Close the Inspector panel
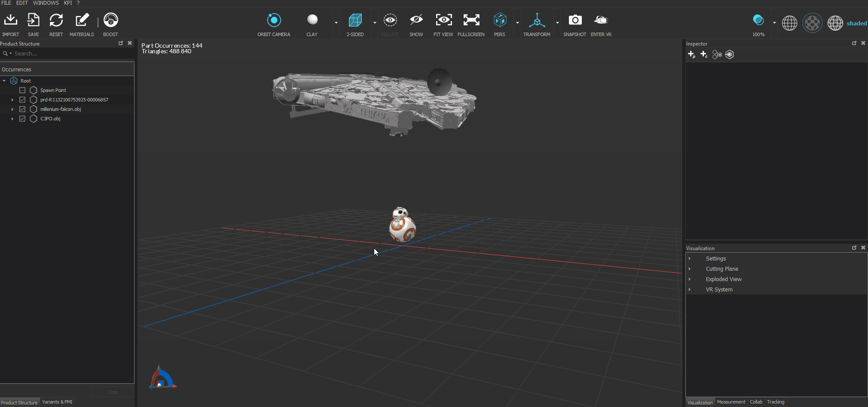This screenshot has width=868, height=407. click(x=863, y=43)
